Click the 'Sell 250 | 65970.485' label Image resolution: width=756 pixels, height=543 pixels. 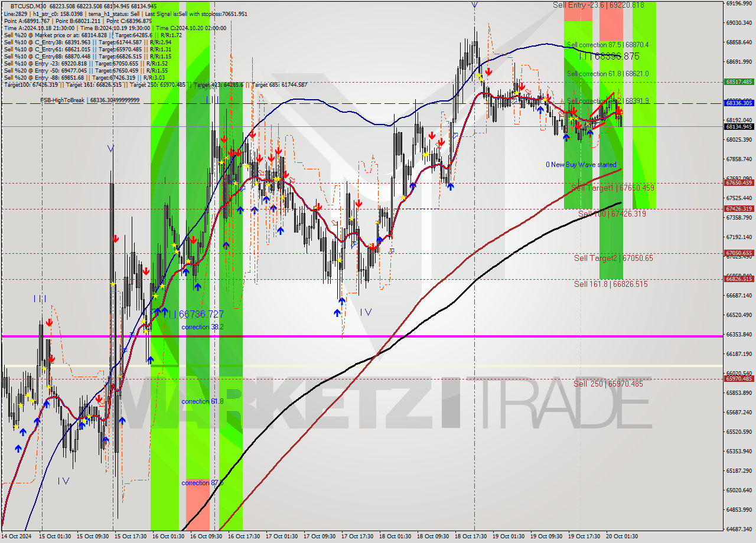click(608, 384)
